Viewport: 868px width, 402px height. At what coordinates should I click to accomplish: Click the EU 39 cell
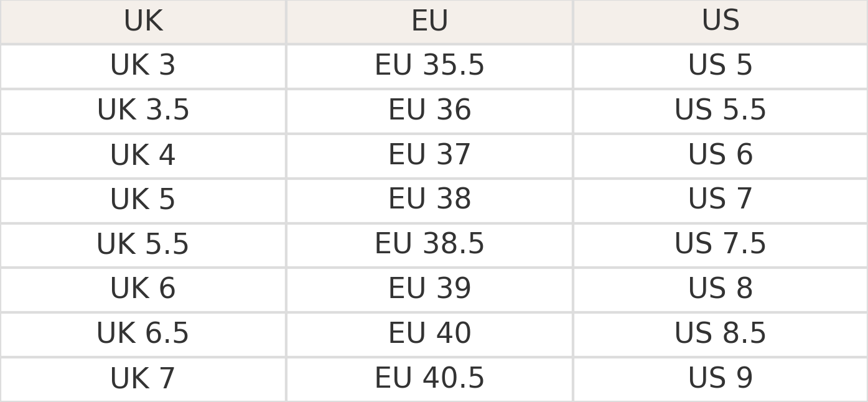pyautogui.click(x=429, y=289)
